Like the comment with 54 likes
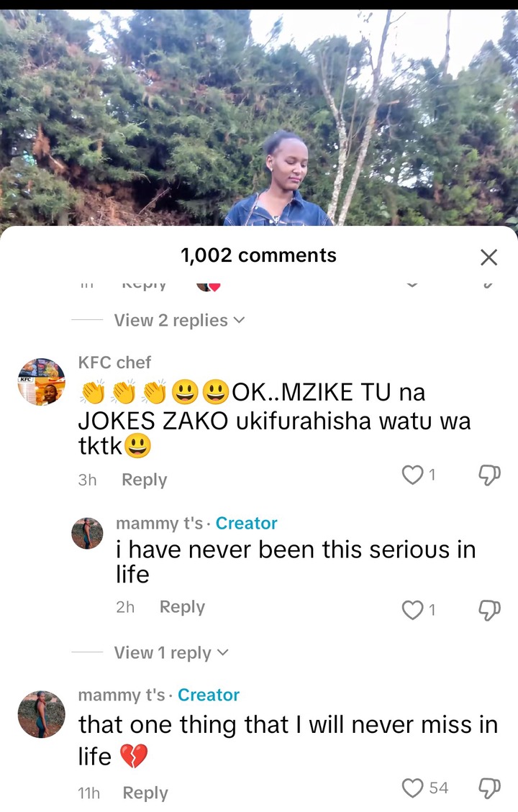The image size is (518, 812). 413,788
